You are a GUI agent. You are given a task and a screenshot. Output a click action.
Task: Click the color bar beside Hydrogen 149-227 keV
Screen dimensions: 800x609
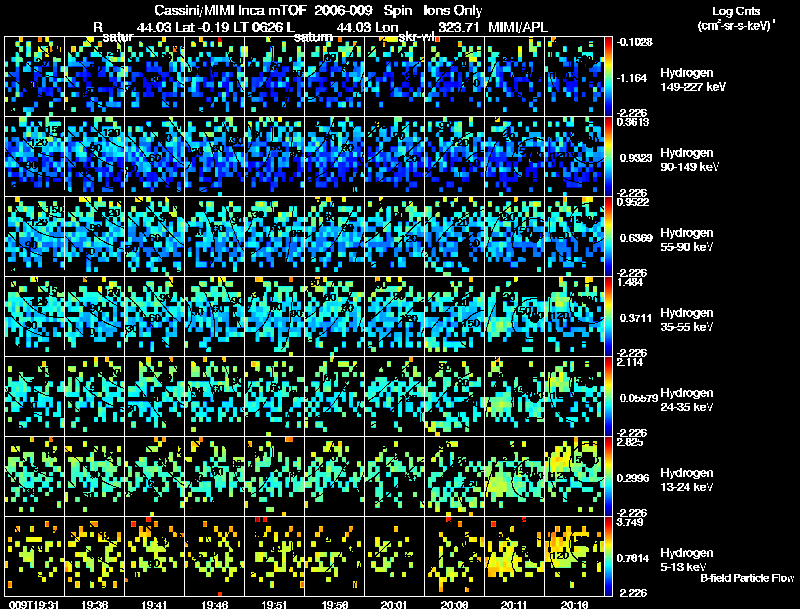(608, 77)
